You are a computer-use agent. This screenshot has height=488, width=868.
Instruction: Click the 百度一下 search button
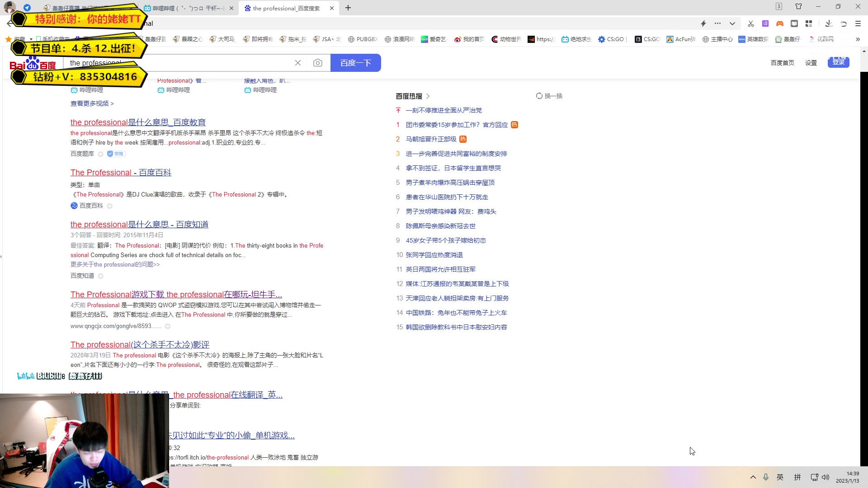[x=356, y=63]
